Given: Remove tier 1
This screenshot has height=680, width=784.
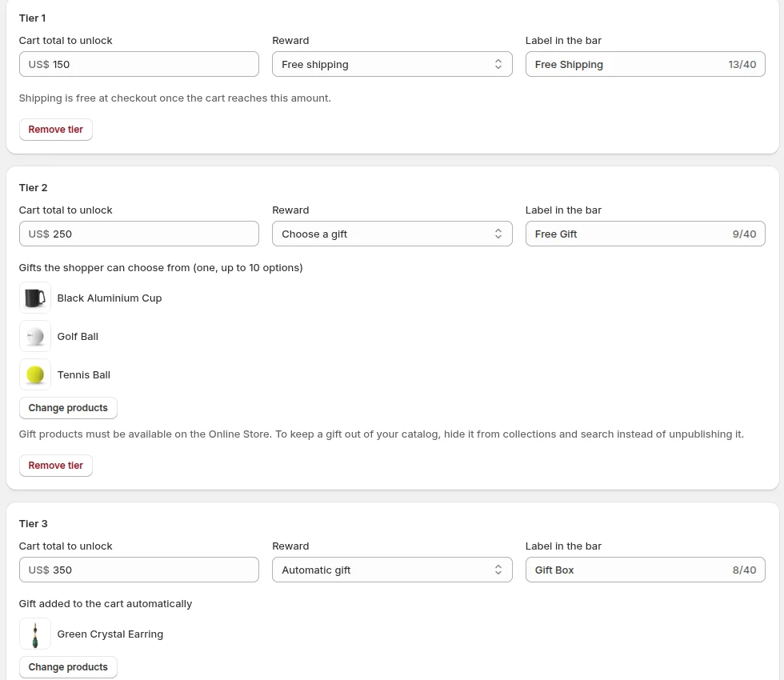Looking at the screenshot, I should click(x=55, y=130).
